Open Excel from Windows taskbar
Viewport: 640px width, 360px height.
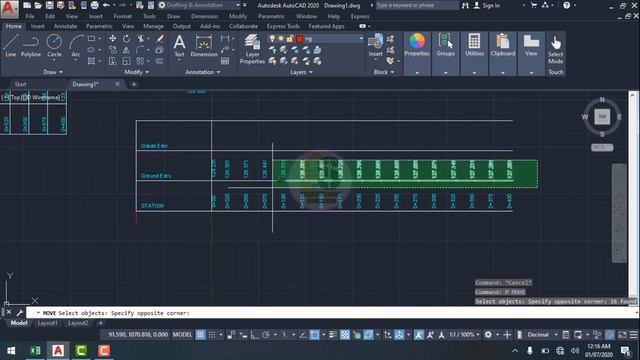pyautogui.click(x=35, y=350)
